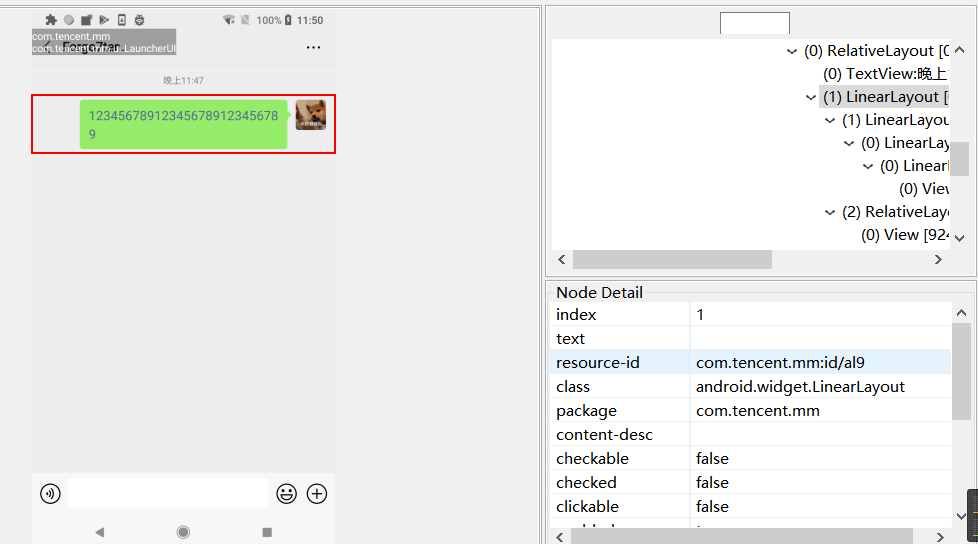Screen dimensions: 978x544
Task: Click tree panel scroll up arrow
Action: pyautogui.click(x=960, y=50)
